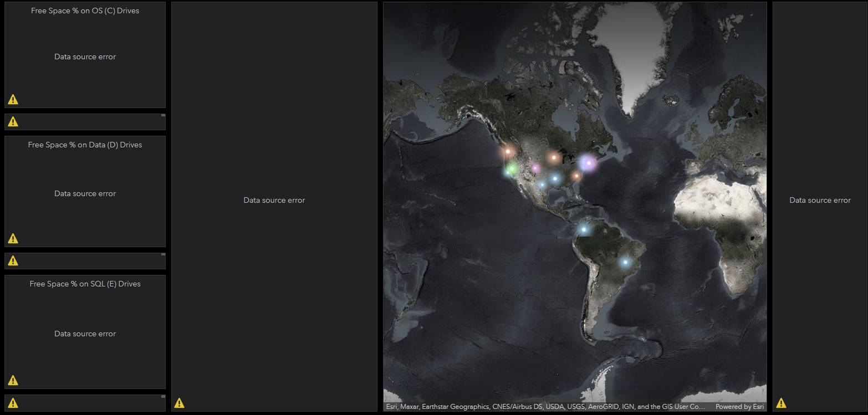Click the Data source error message in middle panel

274,200
